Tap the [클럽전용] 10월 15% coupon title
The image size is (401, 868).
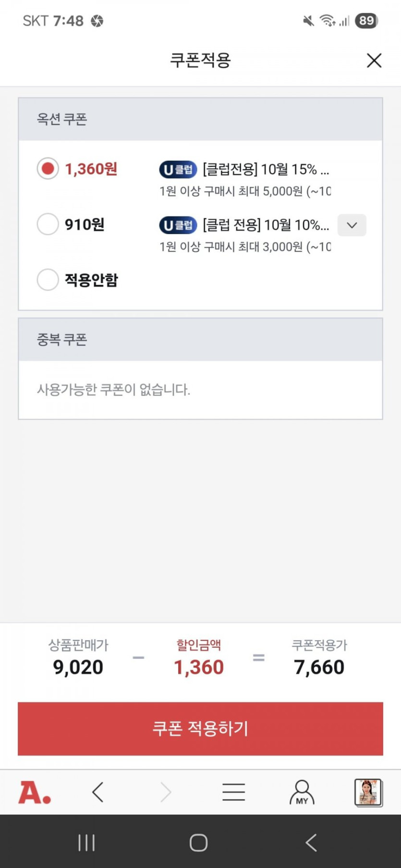[x=266, y=169]
